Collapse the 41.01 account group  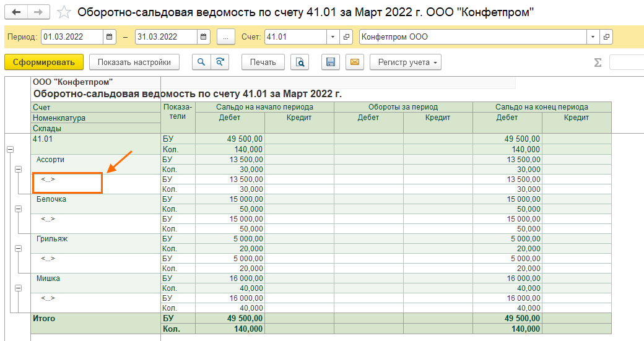point(11,149)
